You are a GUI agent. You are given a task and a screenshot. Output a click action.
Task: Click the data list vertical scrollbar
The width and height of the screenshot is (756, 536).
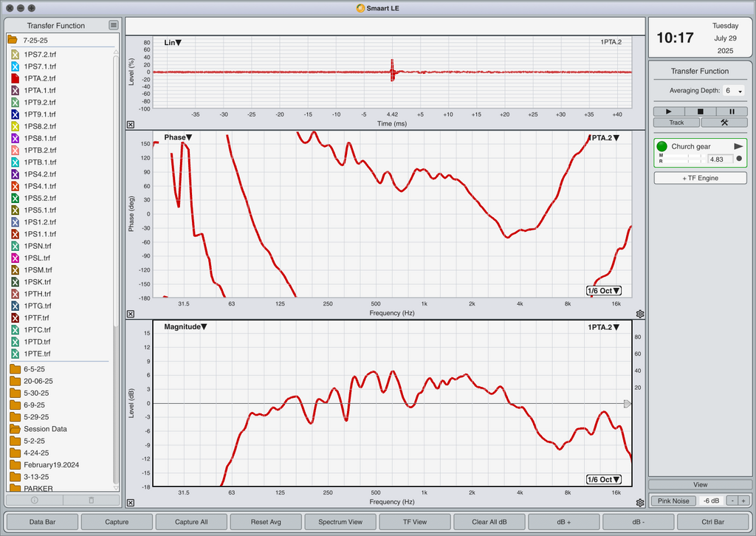(x=116, y=193)
